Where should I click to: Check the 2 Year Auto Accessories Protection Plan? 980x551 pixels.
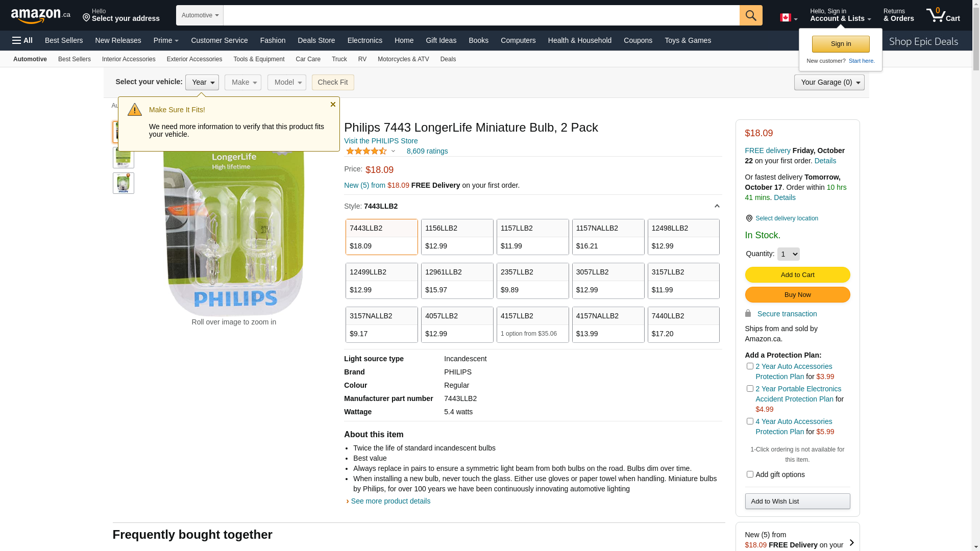pyautogui.click(x=750, y=366)
